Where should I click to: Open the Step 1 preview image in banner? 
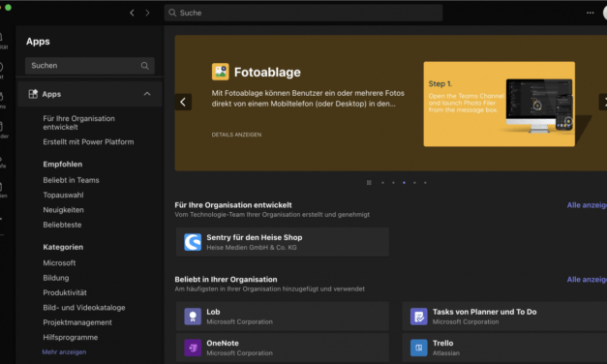(x=499, y=105)
